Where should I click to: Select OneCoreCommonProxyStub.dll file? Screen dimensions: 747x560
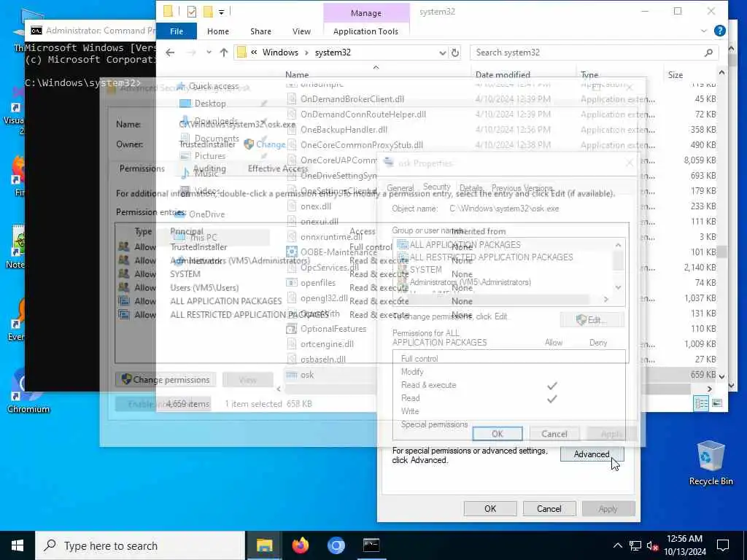coord(362,145)
